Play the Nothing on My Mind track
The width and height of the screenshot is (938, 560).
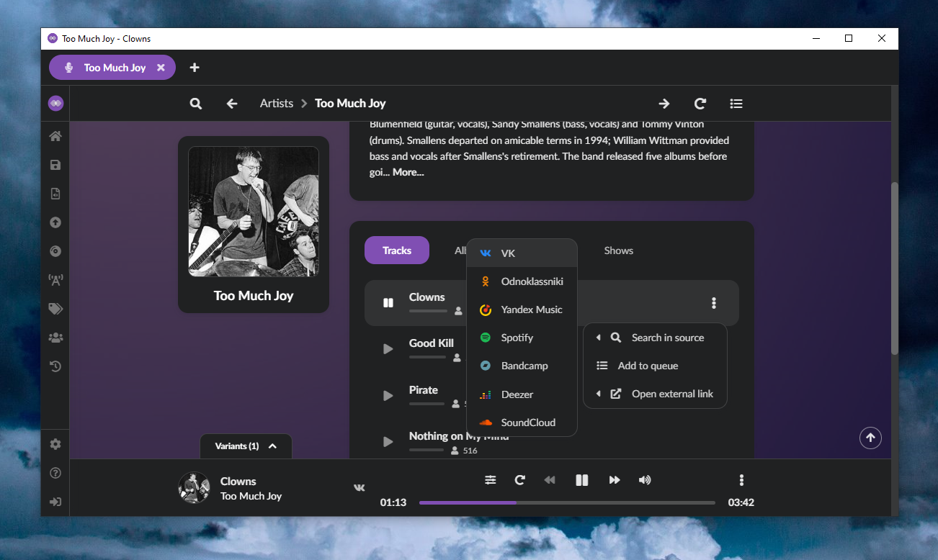tap(388, 441)
